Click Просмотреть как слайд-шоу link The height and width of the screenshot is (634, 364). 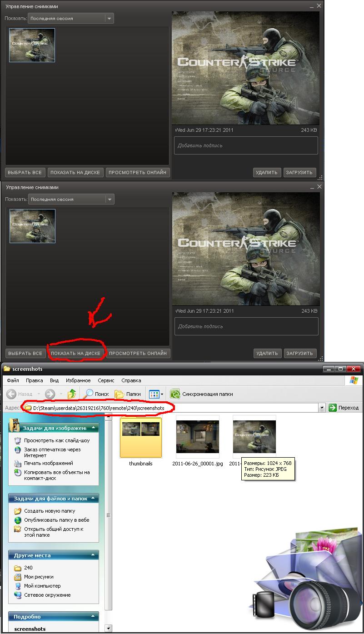tap(57, 440)
